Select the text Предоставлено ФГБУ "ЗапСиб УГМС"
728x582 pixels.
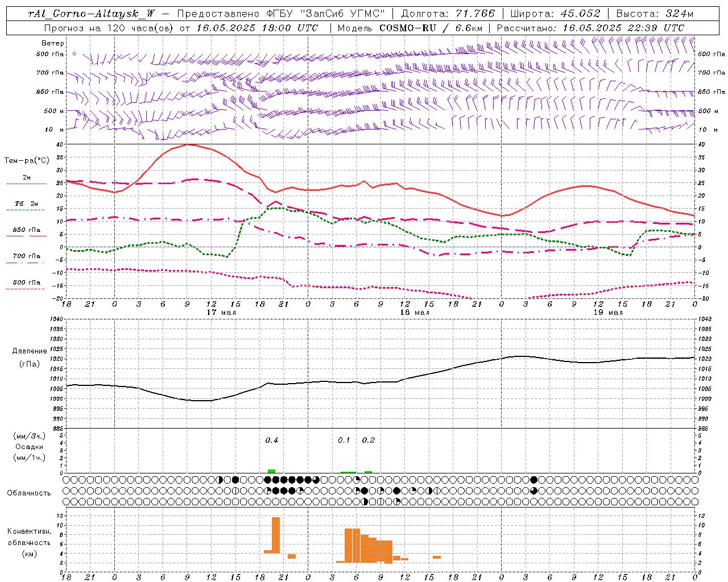(282, 14)
